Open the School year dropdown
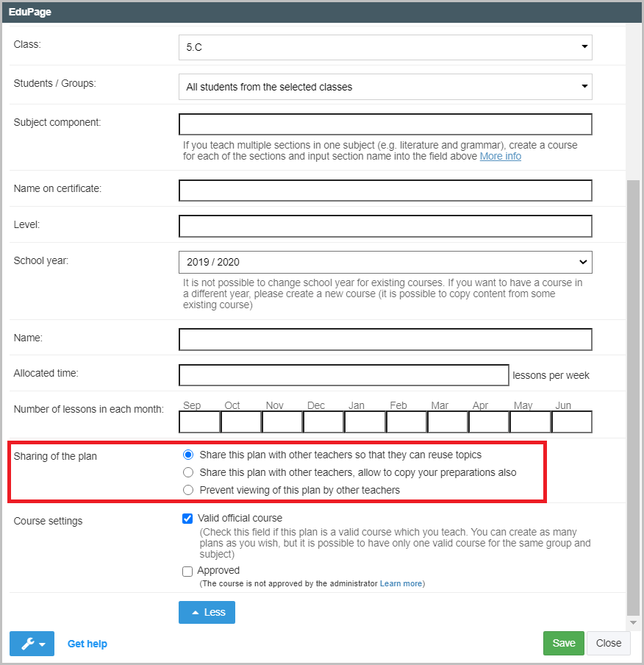The image size is (644, 665). (385, 262)
